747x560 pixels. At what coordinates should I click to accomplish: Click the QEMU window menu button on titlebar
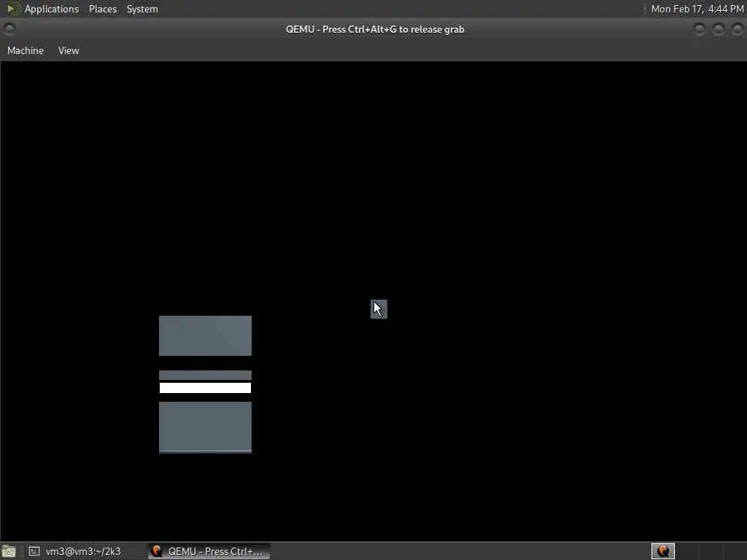click(x=9, y=29)
